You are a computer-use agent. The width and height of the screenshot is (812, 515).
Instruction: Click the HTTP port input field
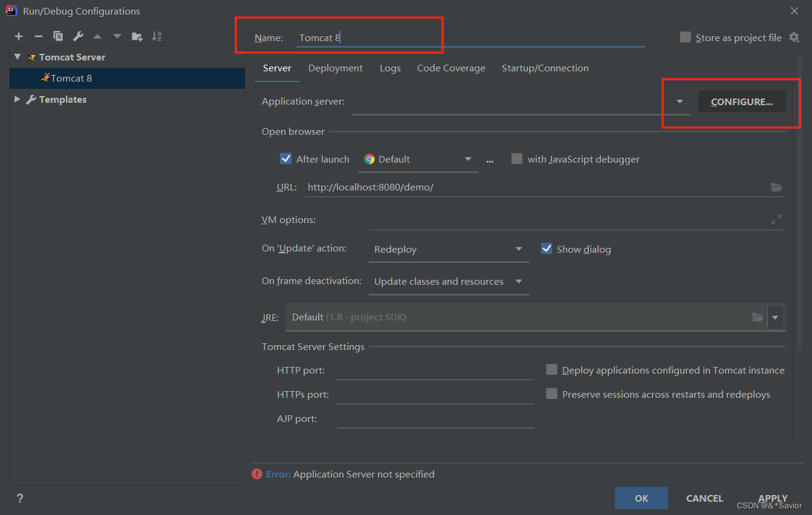coord(435,370)
